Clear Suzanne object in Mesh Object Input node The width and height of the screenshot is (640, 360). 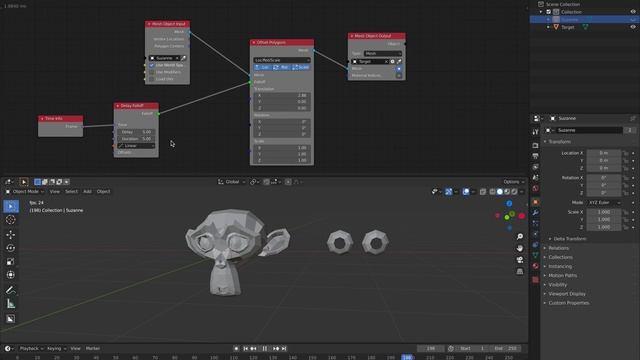pyautogui.click(x=177, y=58)
